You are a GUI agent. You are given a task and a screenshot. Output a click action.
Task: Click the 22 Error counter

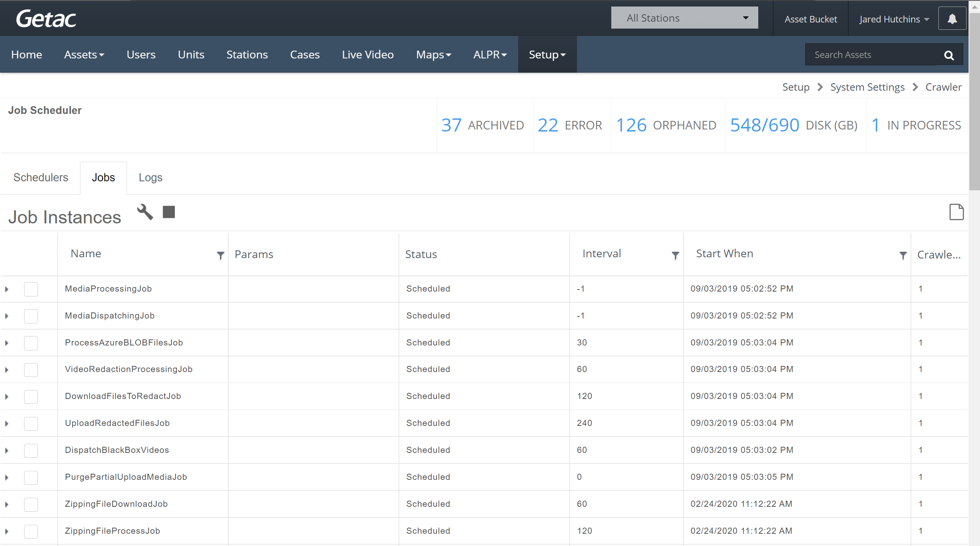[570, 125]
